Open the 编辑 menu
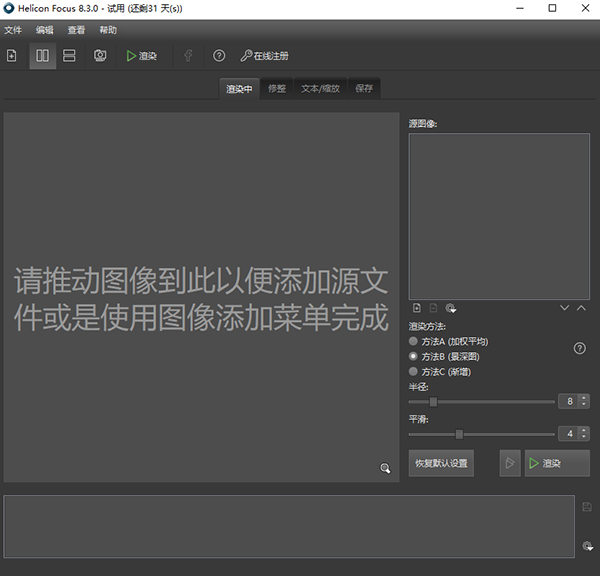The width and height of the screenshot is (600, 576). pos(44,30)
